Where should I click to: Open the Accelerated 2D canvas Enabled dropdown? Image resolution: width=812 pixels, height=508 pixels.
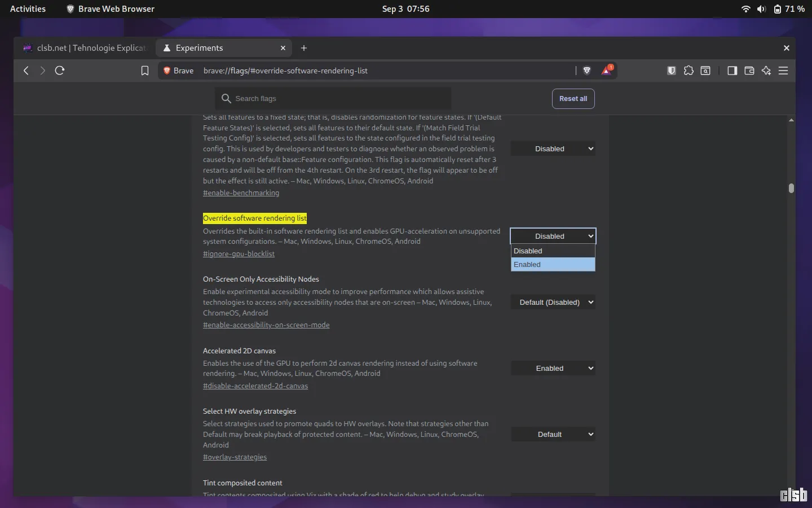[x=553, y=368]
